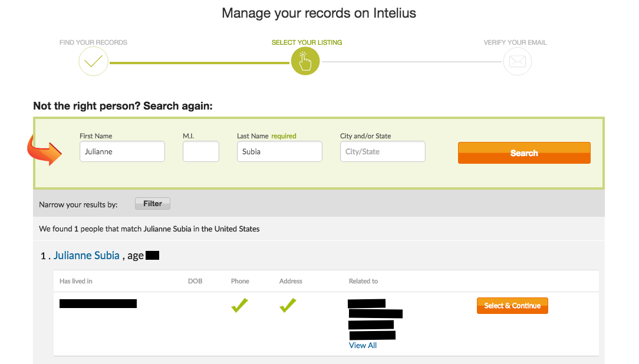Click View All under Related to
639x364 pixels.
point(363,345)
